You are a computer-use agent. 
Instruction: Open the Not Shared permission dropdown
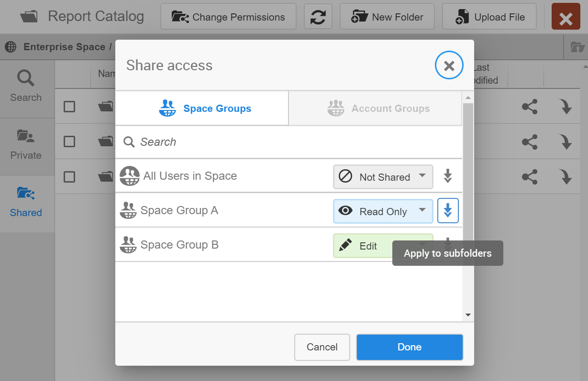point(383,177)
